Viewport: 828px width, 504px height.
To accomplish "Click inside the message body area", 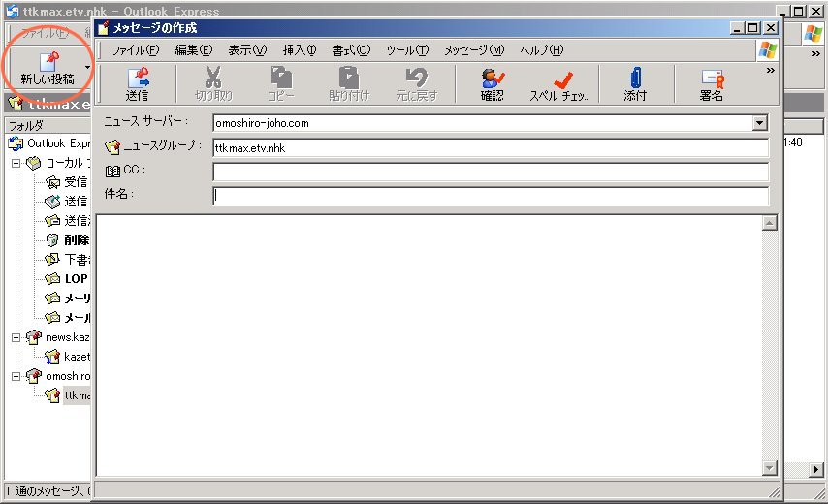I will 429,345.
